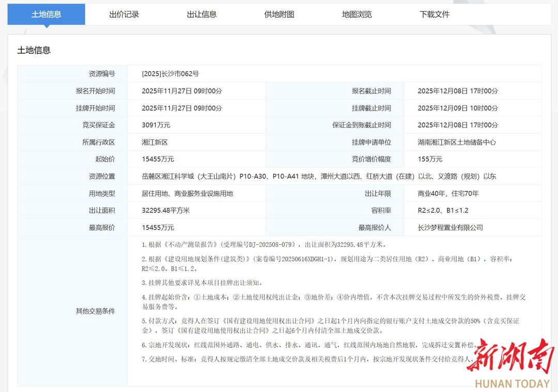Go to the 供地附图 tab

(279, 14)
